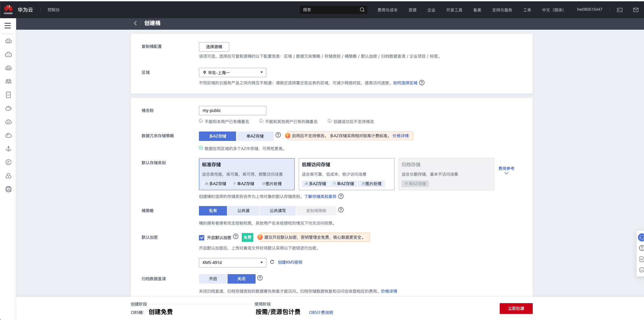Expand the 费用参考 section
Screen dimensions: 644x320
pos(506,170)
